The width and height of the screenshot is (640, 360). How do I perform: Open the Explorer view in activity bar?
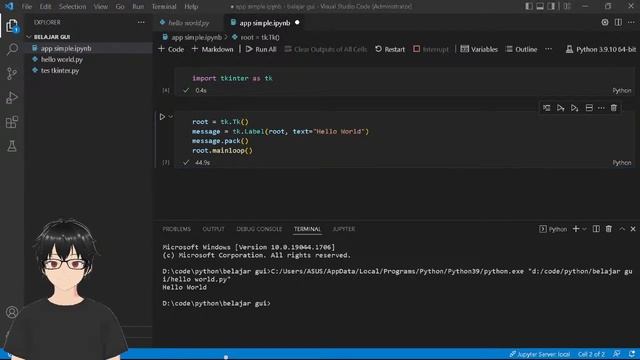pos(12,26)
